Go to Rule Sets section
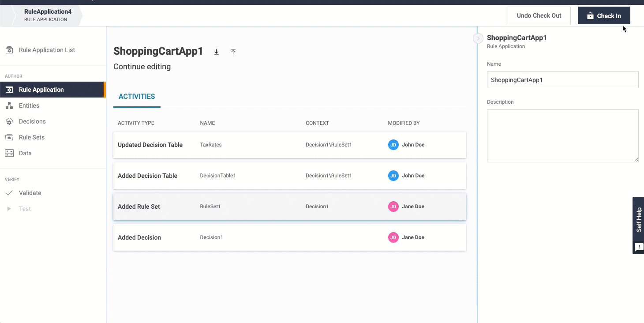The width and height of the screenshot is (644, 323). click(x=32, y=137)
